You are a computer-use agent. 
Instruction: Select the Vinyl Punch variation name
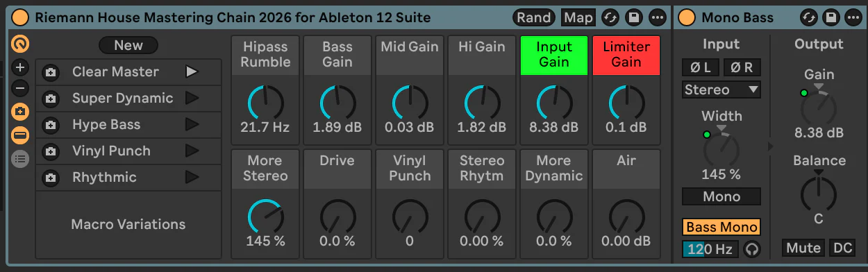[x=111, y=151]
